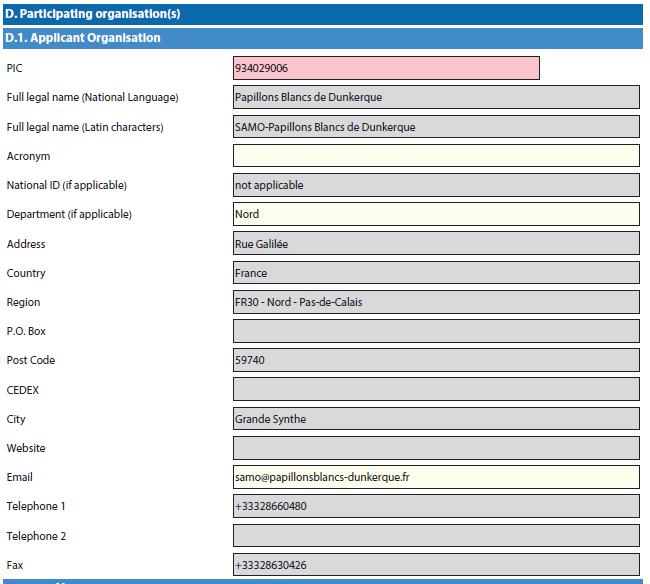Edit the Email field samo@papillonsblancs-dunkerque.fr
The width and height of the screenshot is (650, 584).
point(436,477)
